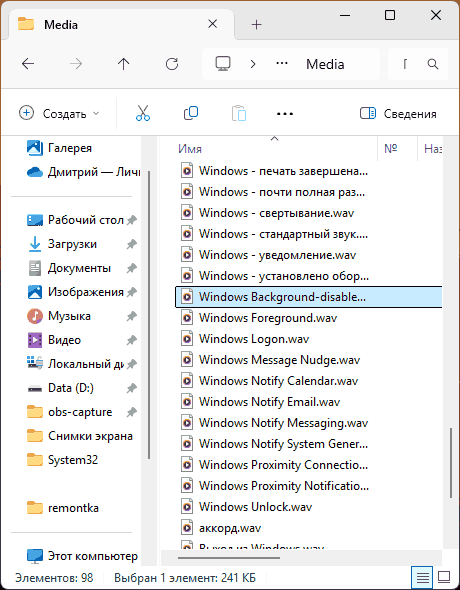Open Документы in the sidebar
Image resolution: width=460 pixels, height=590 pixels.
tap(69, 268)
